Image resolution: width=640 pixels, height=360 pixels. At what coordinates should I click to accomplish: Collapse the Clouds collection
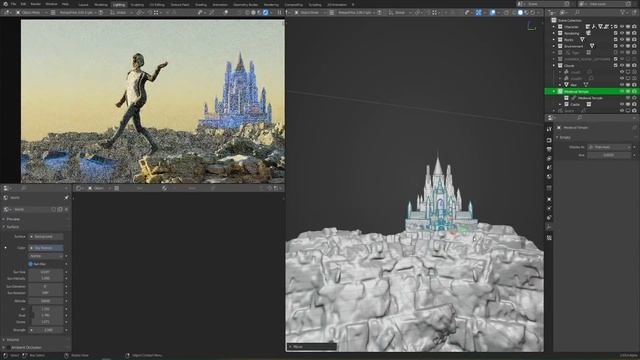pos(554,65)
